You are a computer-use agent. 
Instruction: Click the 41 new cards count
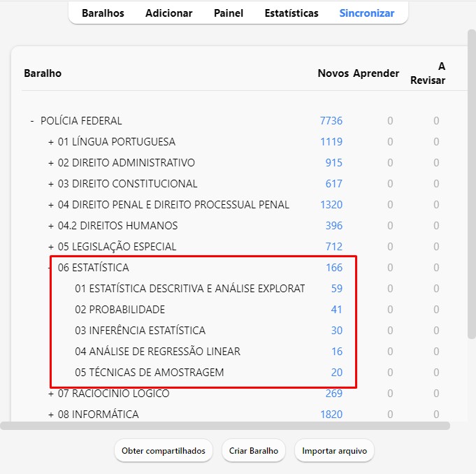(336, 310)
